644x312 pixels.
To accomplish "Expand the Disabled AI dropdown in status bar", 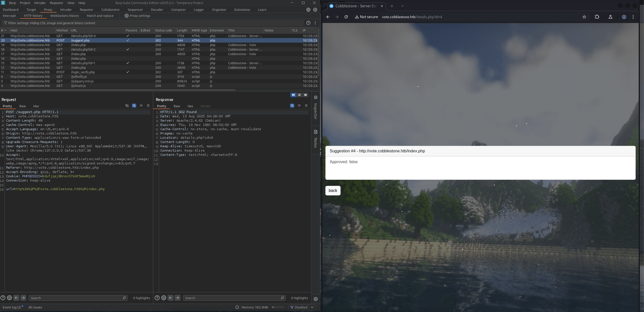I will pos(312,307).
